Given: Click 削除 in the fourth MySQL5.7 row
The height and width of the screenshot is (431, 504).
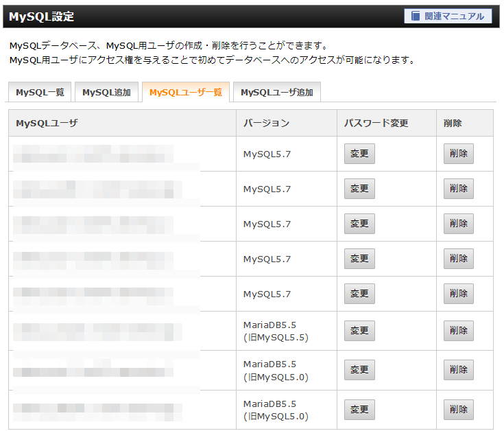Looking at the screenshot, I should [x=459, y=259].
